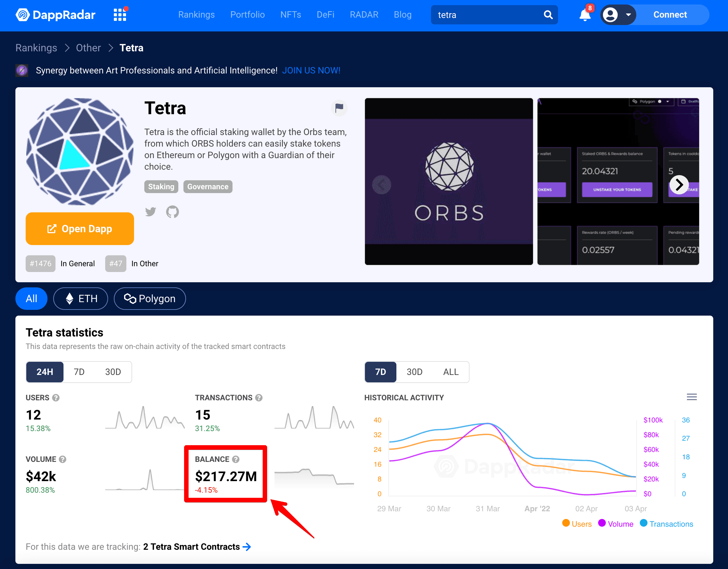This screenshot has width=728, height=569.
Task: Click the user avatar icon
Action: (610, 15)
